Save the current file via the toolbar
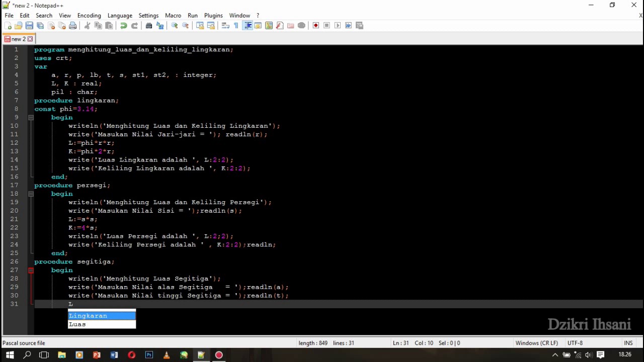This screenshot has height=362, width=644. click(x=29, y=26)
